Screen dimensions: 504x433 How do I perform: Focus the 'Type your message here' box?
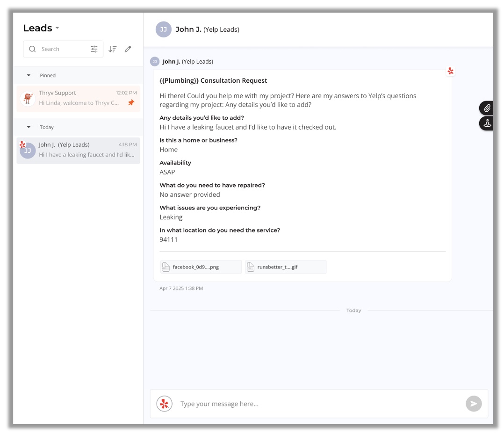coord(318,404)
